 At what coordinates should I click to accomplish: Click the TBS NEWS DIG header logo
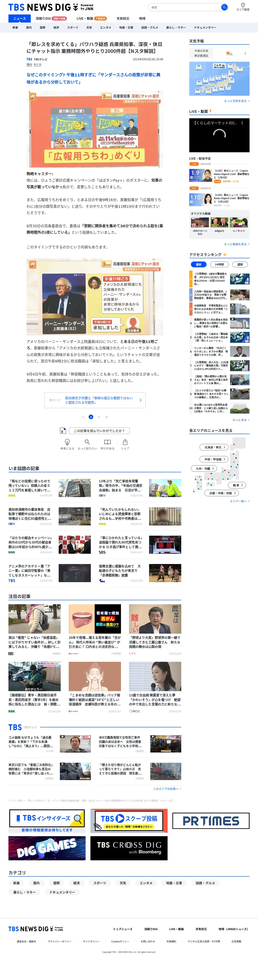pyautogui.click(x=51, y=7)
